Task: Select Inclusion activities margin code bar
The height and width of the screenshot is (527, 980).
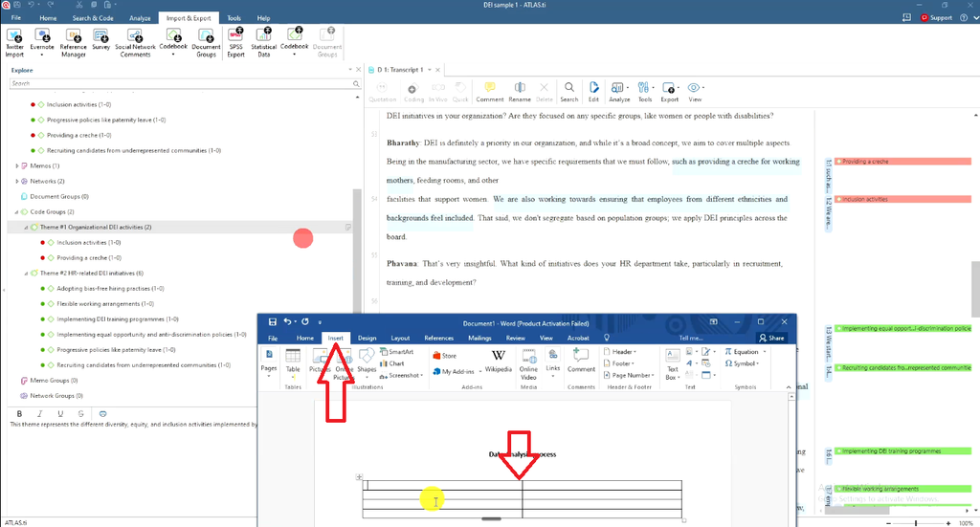Action: (x=903, y=199)
